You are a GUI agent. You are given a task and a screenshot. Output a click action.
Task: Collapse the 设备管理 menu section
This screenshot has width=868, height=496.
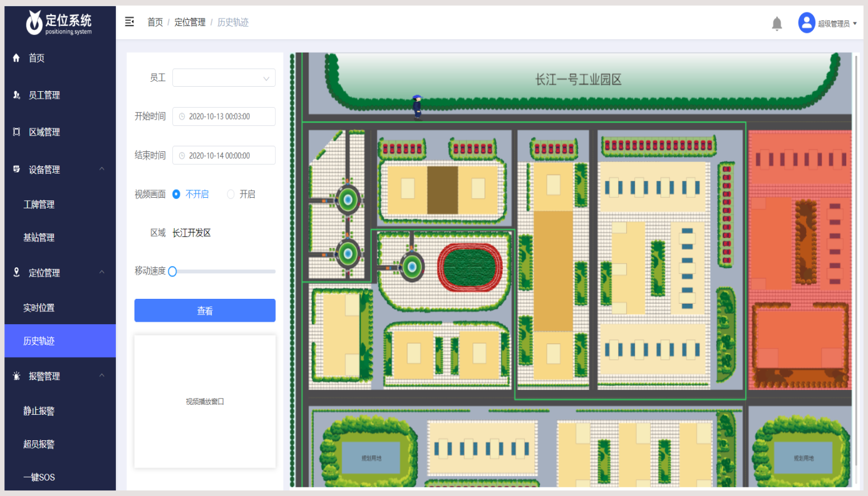point(102,169)
